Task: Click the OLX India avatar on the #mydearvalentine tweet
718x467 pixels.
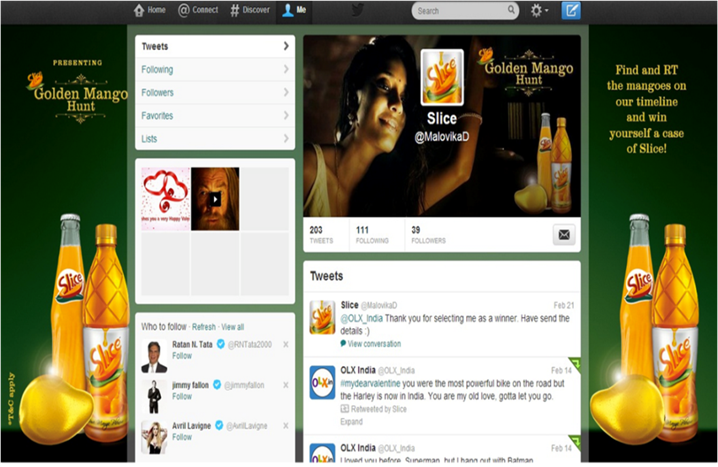Action: (322, 382)
